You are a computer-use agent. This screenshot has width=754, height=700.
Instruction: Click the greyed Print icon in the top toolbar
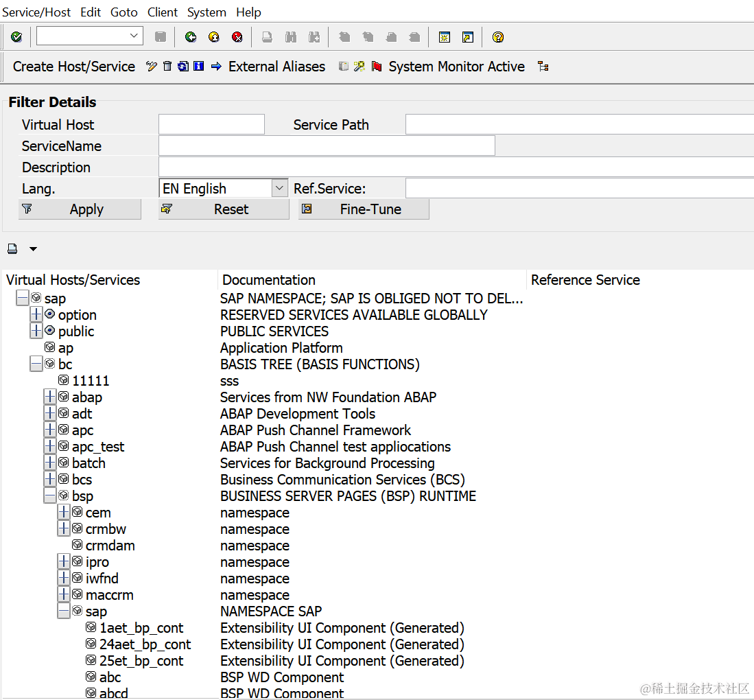tap(267, 37)
